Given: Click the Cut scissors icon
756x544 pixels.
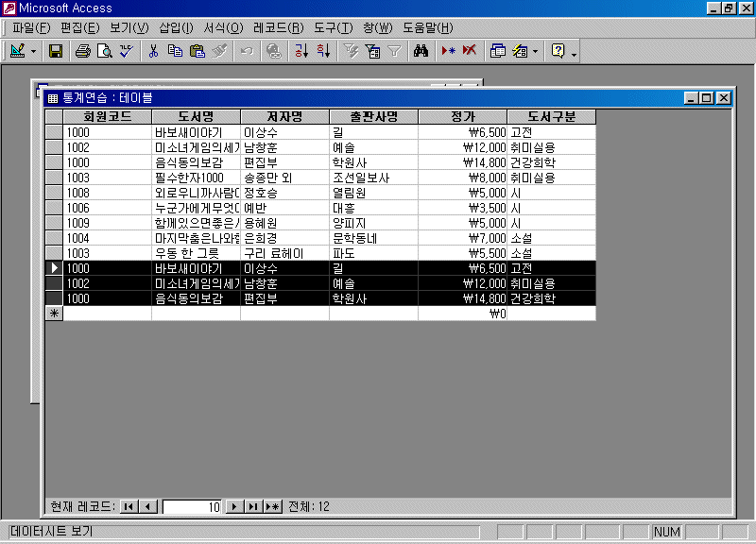Looking at the screenshot, I should [153, 51].
